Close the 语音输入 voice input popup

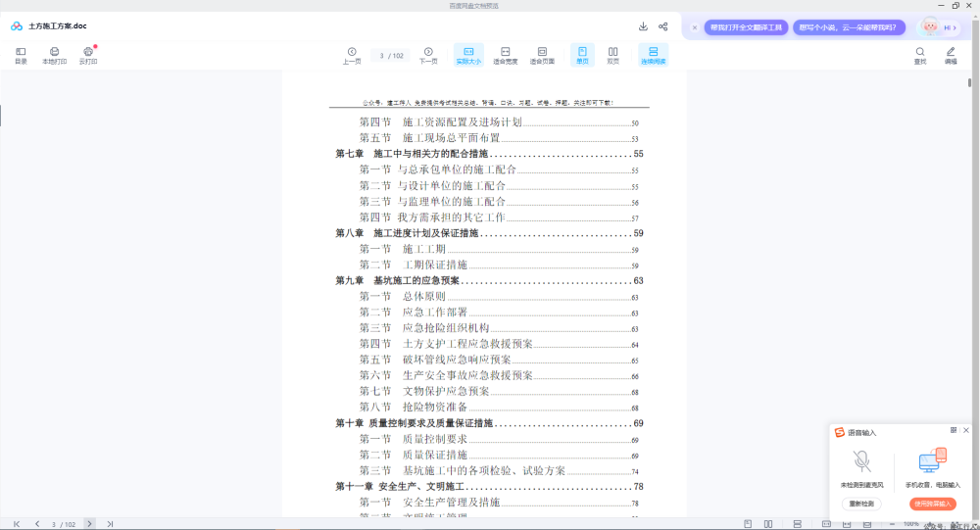[965, 430]
